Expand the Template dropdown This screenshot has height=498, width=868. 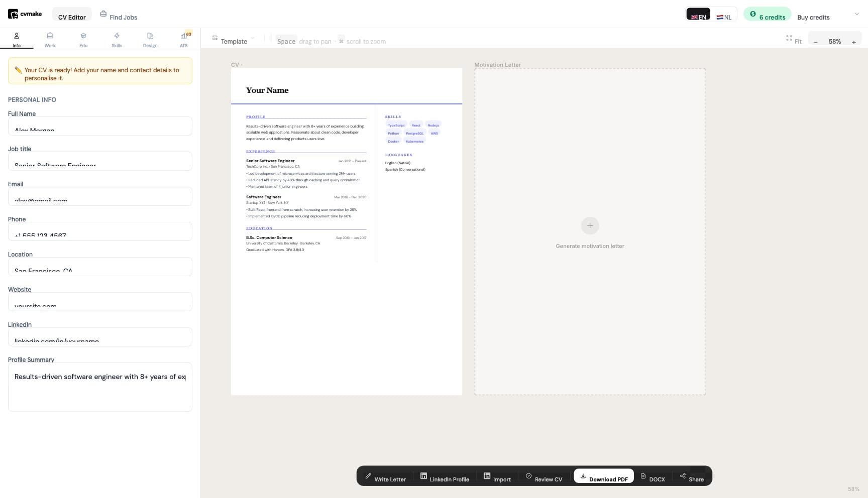234,40
